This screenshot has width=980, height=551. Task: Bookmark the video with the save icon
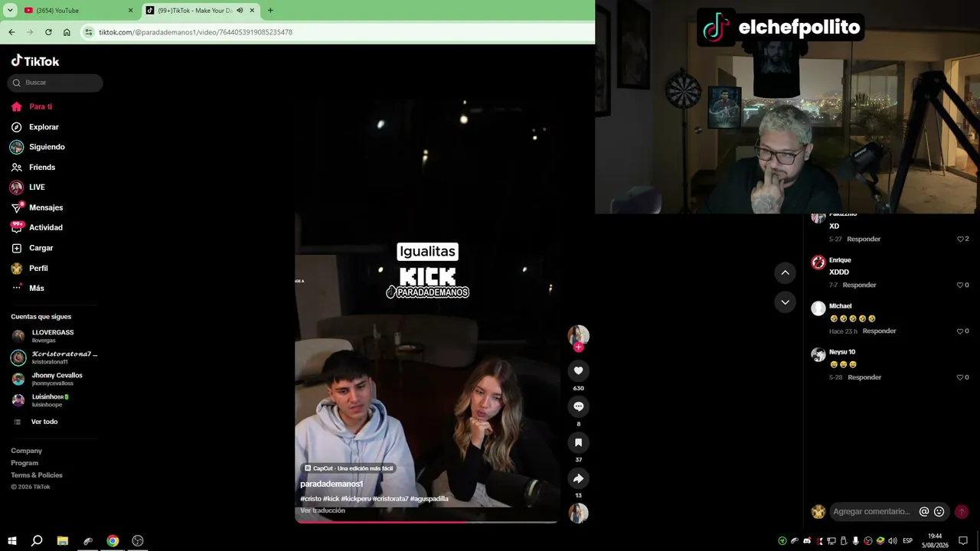point(578,442)
